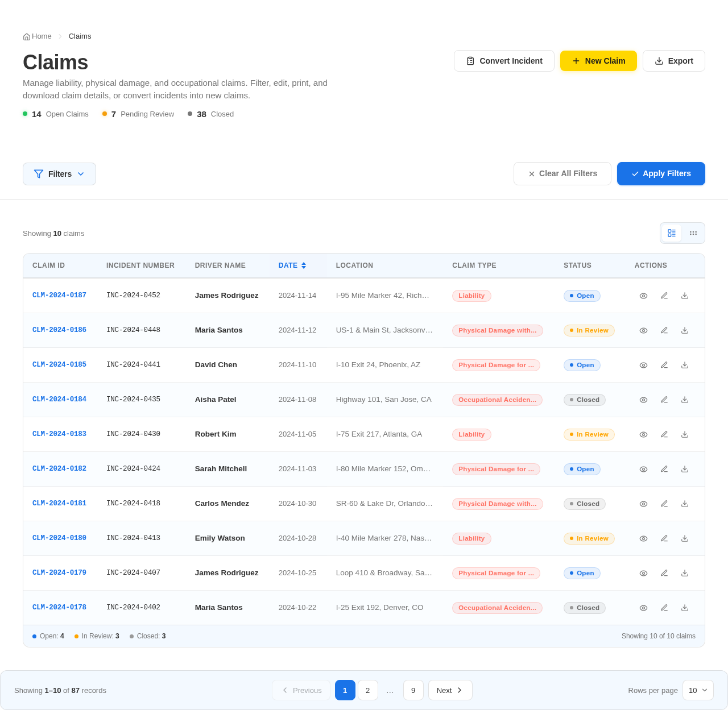The width and height of the screenshot is (728, 710).
Task: Download Sarah Mitchell's claim
Action: [685, 469]
